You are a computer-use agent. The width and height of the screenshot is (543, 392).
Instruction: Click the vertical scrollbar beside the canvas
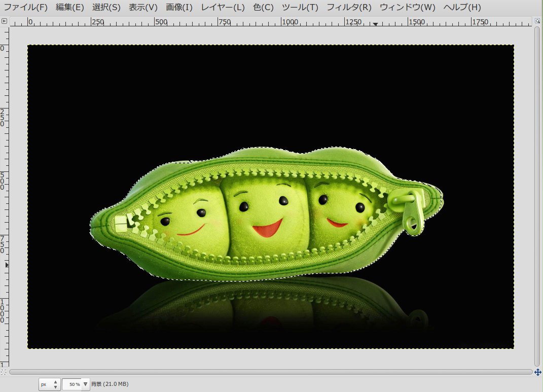537,196
